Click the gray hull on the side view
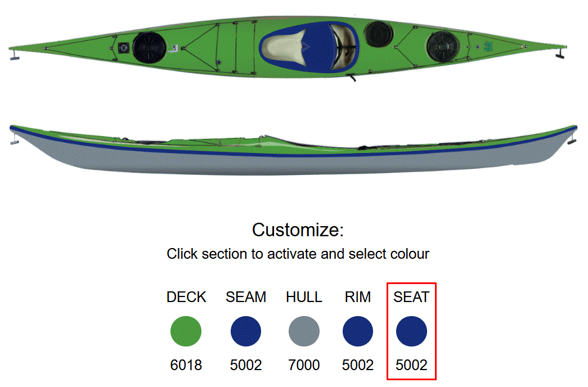The height and width of the screenshot is (387, 588). (x=281, y=163)
